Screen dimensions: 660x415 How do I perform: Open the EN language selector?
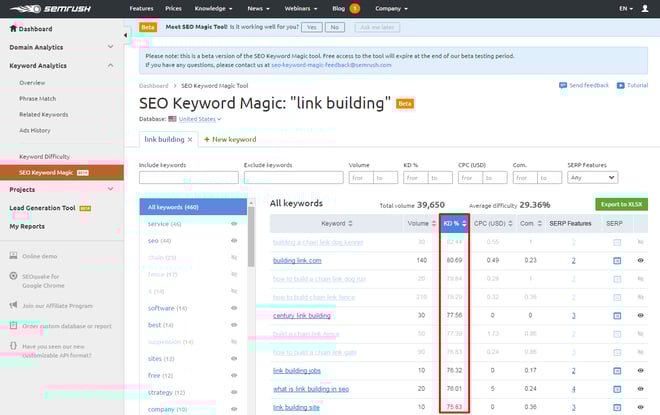tap(625, 8)
